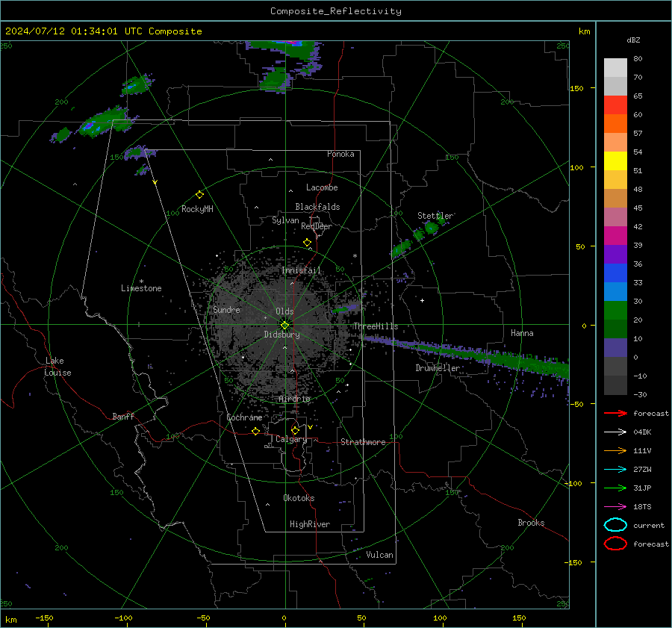Click the magenta 18TS arrow legend icon

615,507
